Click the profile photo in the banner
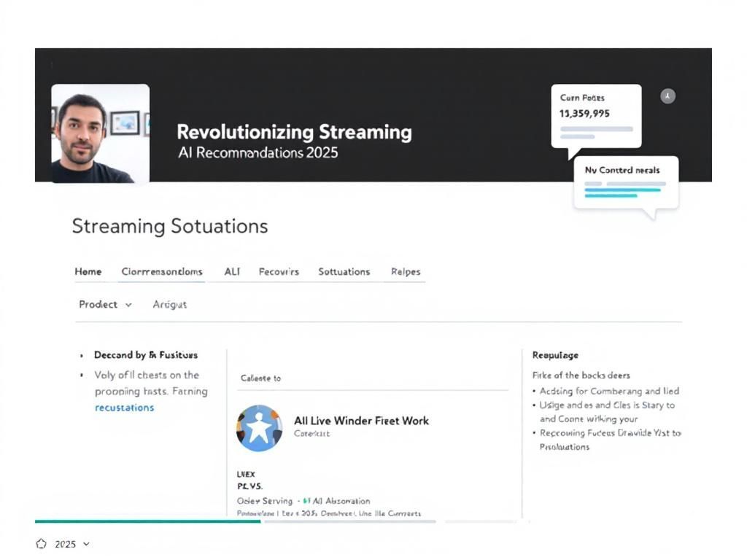 coord(100,132)
